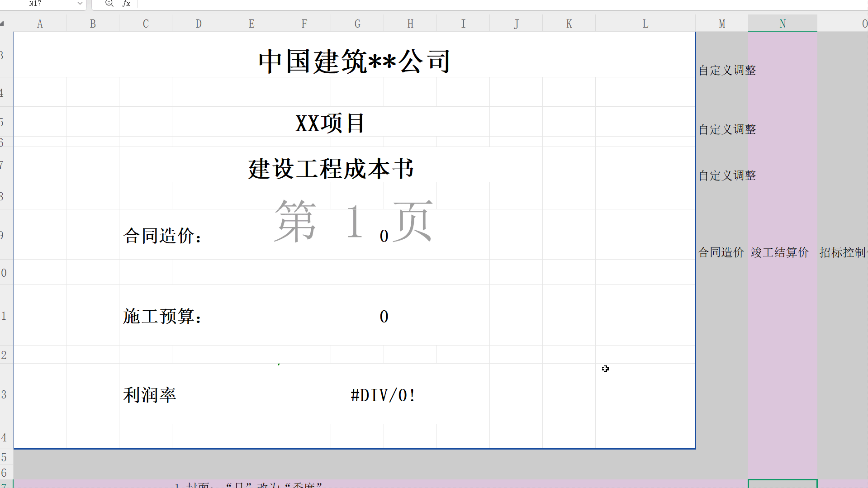Select column D header
The image size is (868, 488).
point(199,24)
